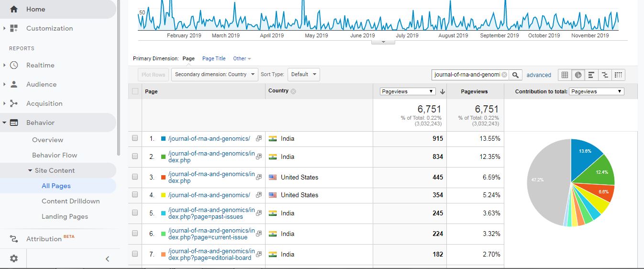Screen dimensions: 644x269
Task: Select the Pivot table view icon
Action: [x=618, y=75]
